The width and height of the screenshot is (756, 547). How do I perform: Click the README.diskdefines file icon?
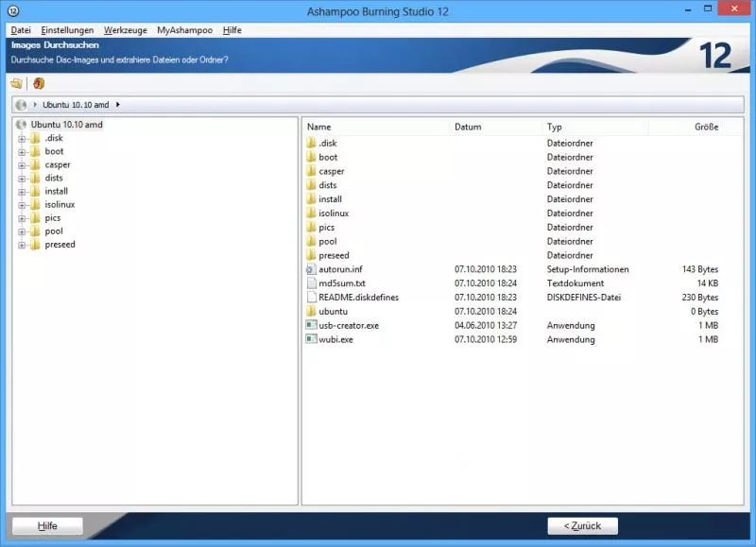(x=312, y=298)
